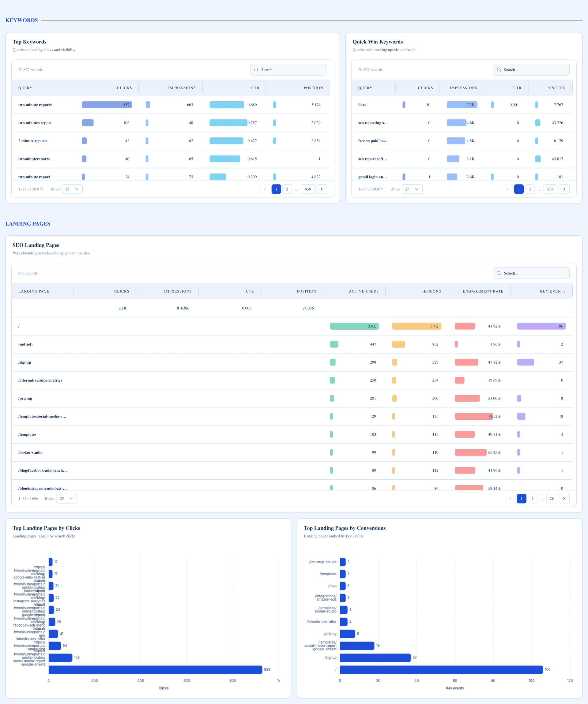The height and width of the screenshot is (704, 588).
Task: Click the 'two minutes report' query row
Action: pos(171,123)
